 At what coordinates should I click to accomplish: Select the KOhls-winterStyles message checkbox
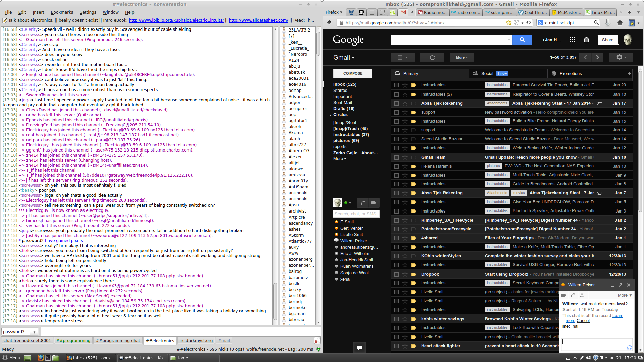click(x=396, y=256)
